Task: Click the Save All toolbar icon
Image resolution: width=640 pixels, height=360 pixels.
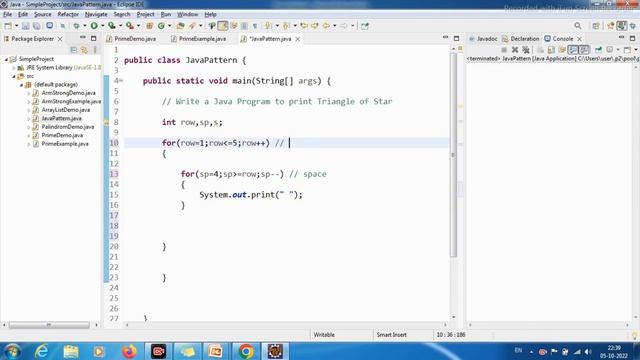Action: [36, 26]
